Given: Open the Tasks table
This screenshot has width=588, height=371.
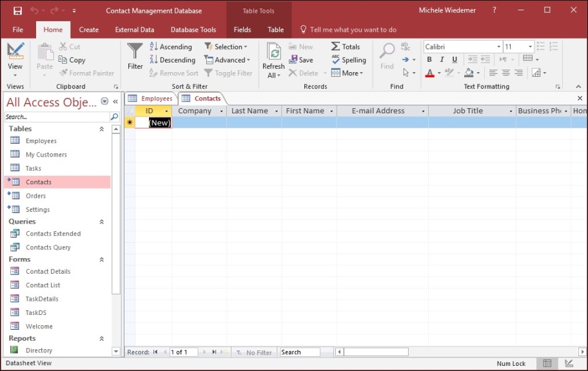Looking at the screenshot, I should [x=34, y=168].
